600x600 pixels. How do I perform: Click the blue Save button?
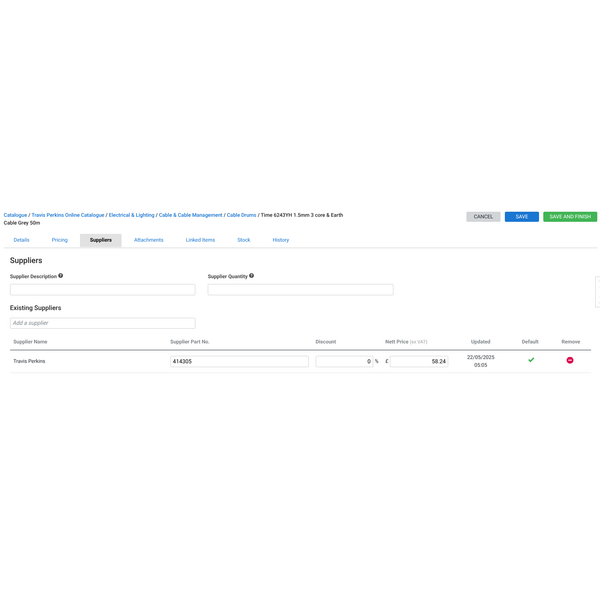click(x=521, y=217)
